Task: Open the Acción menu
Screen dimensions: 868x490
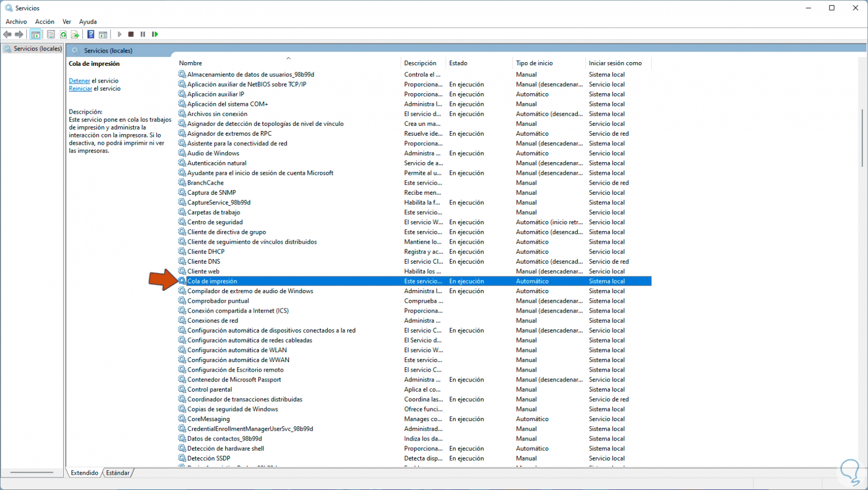Action: 45,22
